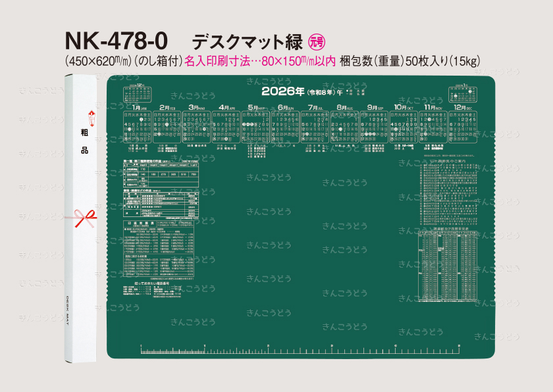The image size is (553, 392).
Task: Select the size text (450×620m/m)
Action: click(x=98, y=61)
